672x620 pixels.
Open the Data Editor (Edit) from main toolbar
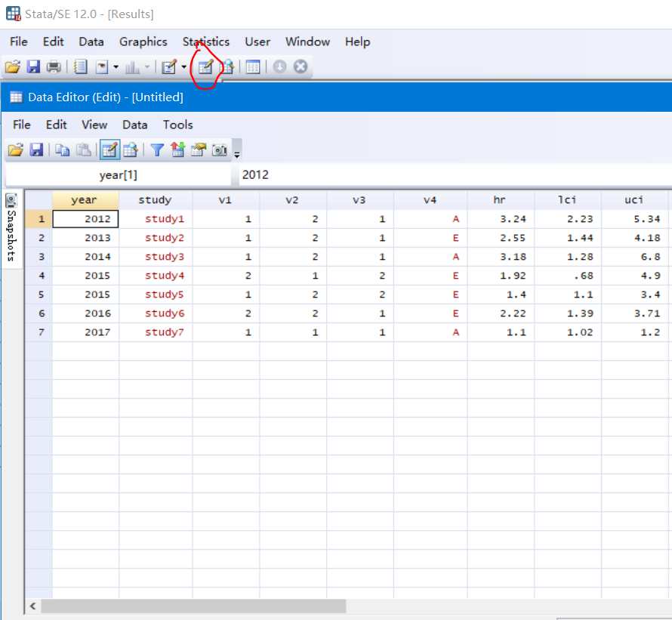tap(205, 67)
